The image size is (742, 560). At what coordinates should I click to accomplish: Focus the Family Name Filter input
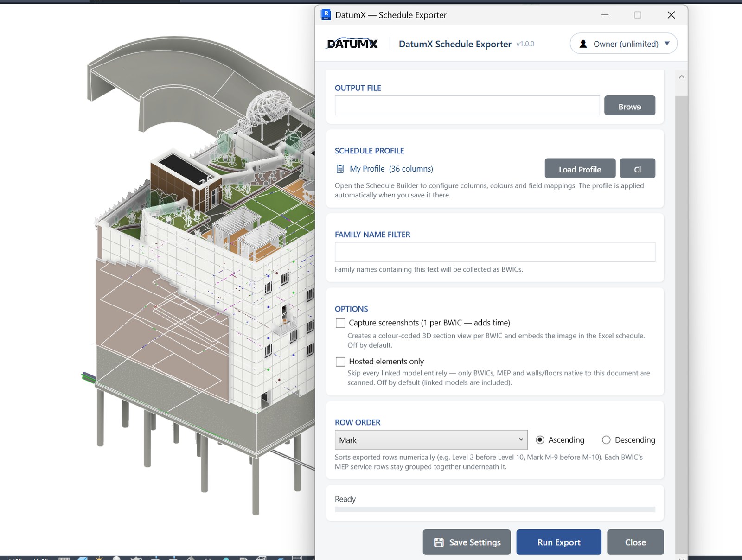click(x=495, y=252)
